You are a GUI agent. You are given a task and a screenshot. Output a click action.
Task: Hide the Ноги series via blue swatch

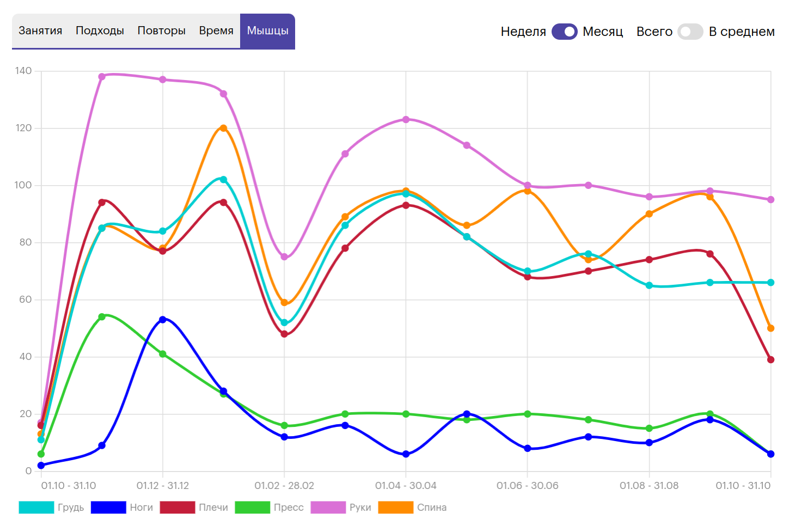point(108,507)
